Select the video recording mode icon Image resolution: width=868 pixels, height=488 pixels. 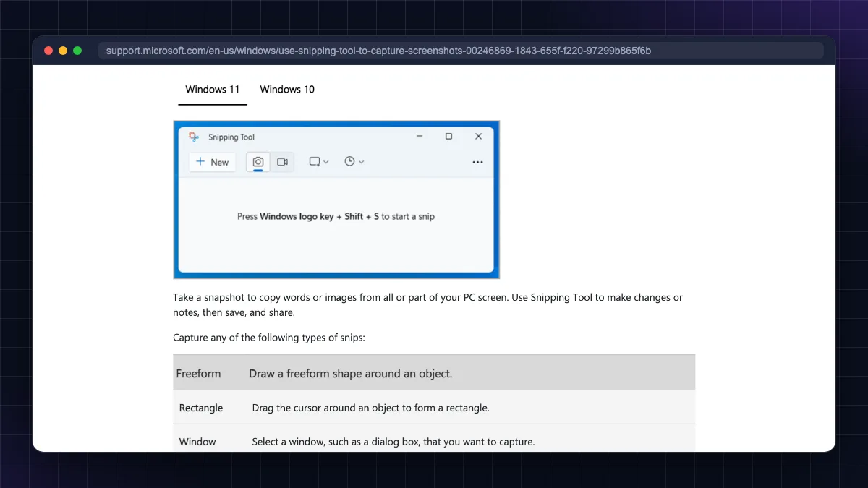(x=283, y=162)
